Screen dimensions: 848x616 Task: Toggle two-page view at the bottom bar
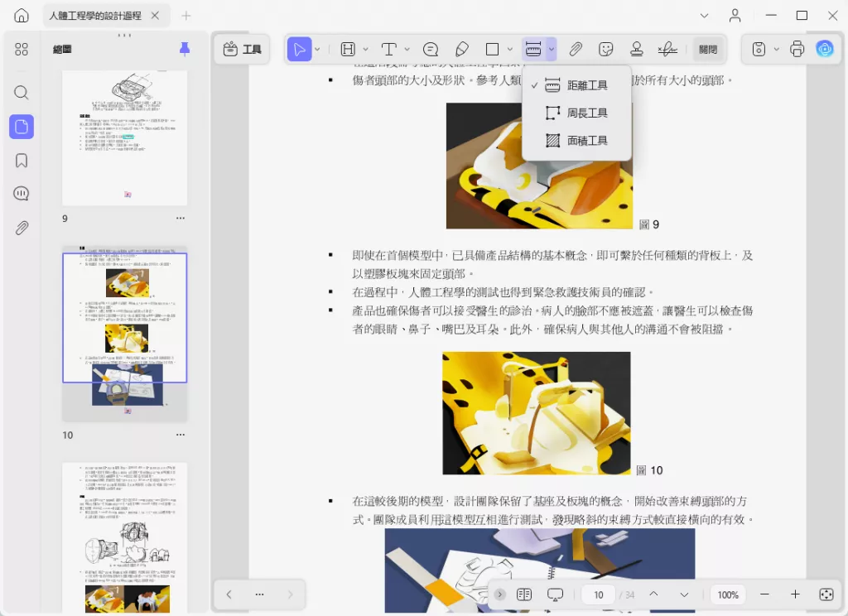523,594
